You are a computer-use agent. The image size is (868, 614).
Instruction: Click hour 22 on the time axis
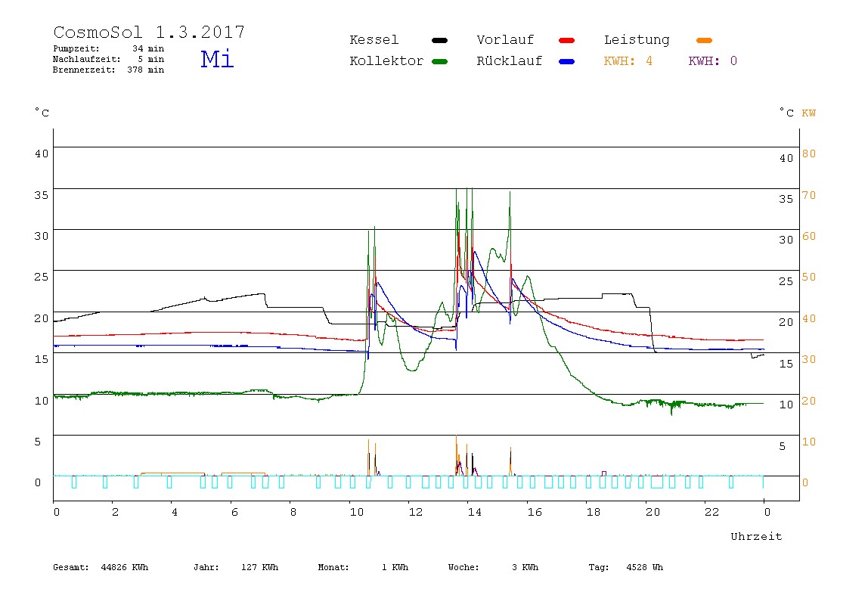711,513
